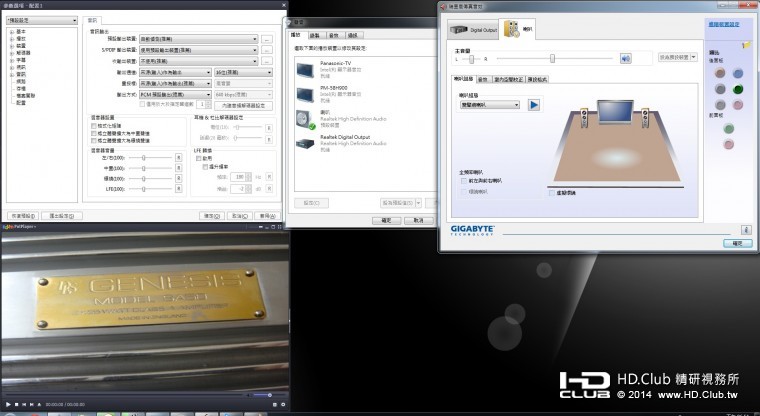The height and width of the screenshot is (416, 760).
Task: Open connector settings folder icon in Realtek manager
Action: click(746, 45)
